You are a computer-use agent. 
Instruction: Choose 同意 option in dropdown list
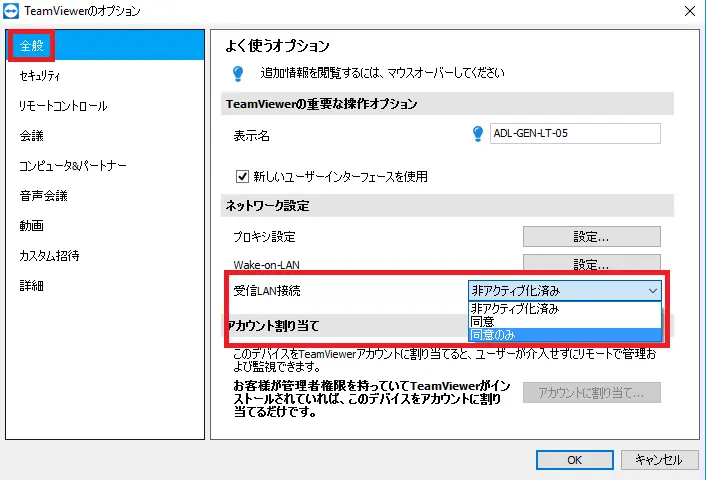coord(565,322)
